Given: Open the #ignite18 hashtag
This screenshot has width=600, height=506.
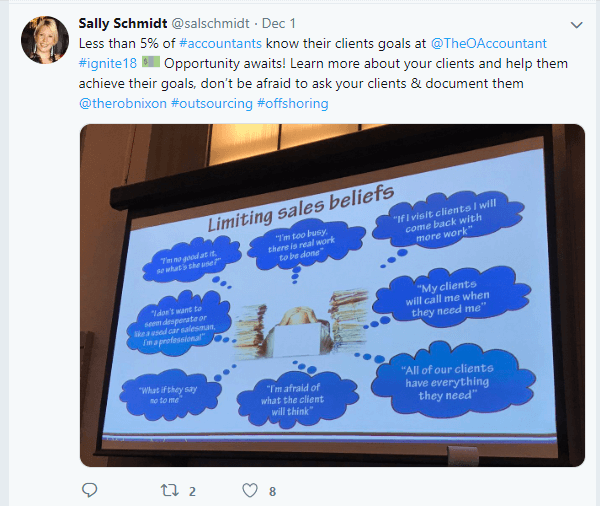Looking at the screenshot, I should (x=108, y=63).
